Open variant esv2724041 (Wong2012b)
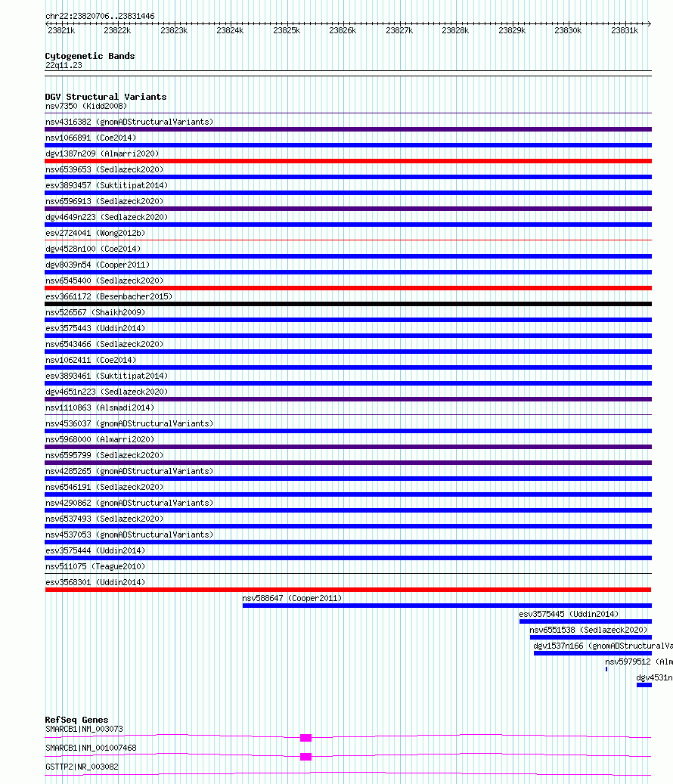This screenshot has width=673, height=784. point(95,234)
